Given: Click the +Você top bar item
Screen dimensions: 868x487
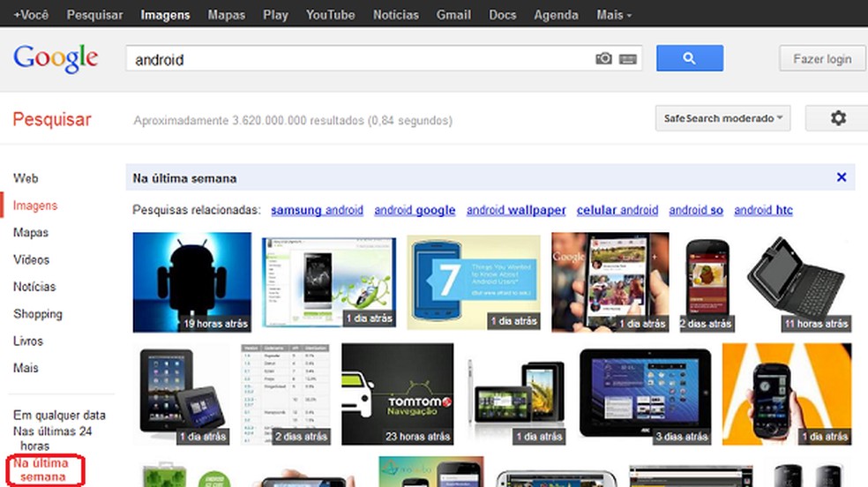Looking at the screenshot, I should 31,15.
